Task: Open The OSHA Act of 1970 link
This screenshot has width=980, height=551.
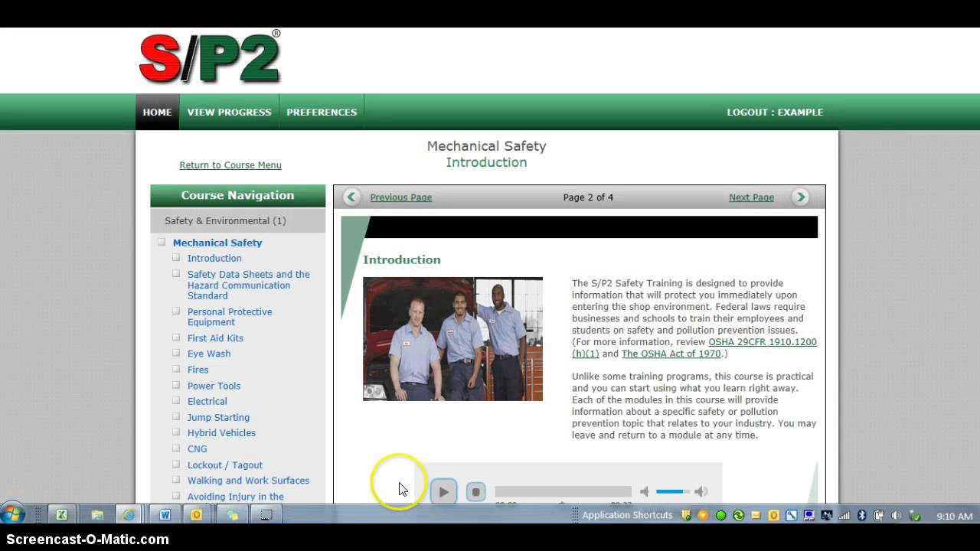Action: click(x=671, y=354)
